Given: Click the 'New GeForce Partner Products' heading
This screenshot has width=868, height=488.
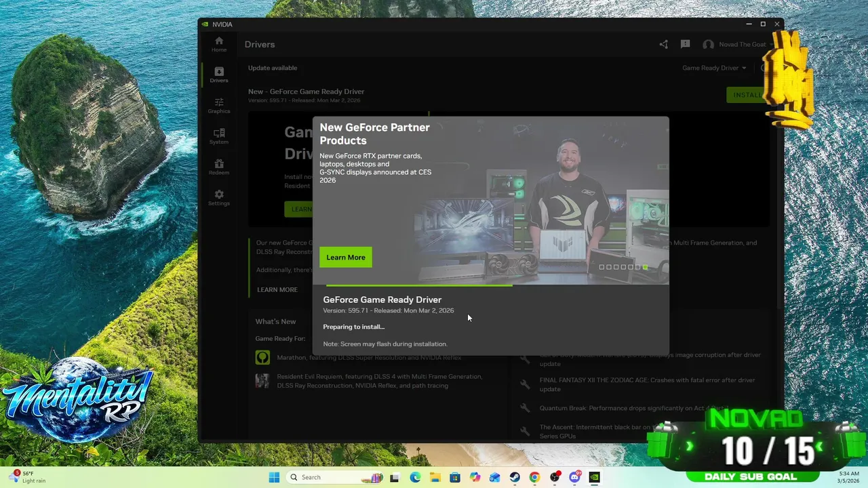Looking at the screenshot, I should pyautogui.click(x=374, y=134).
